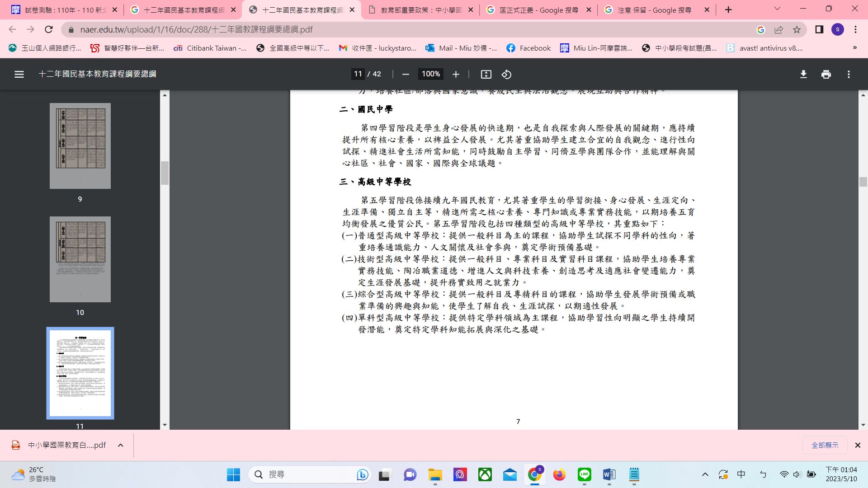Expand the hidden bookmarks chevron

point(854,48)
